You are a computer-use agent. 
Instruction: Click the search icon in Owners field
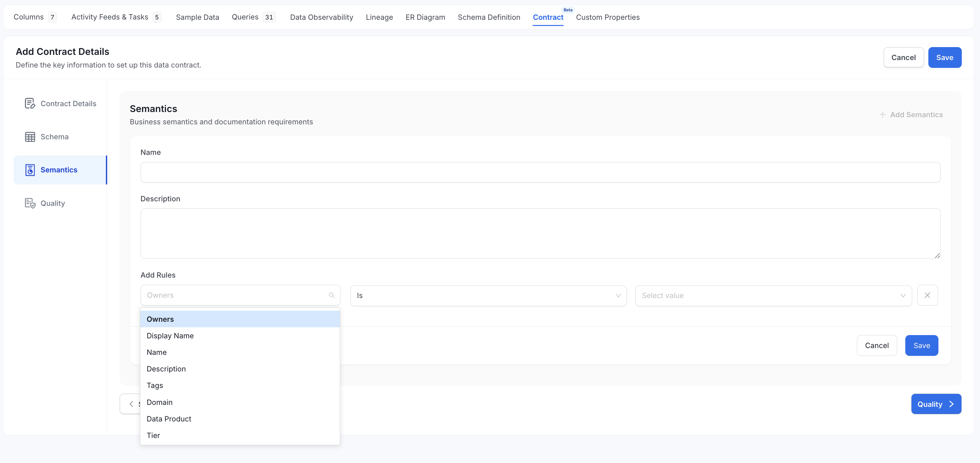331,295
